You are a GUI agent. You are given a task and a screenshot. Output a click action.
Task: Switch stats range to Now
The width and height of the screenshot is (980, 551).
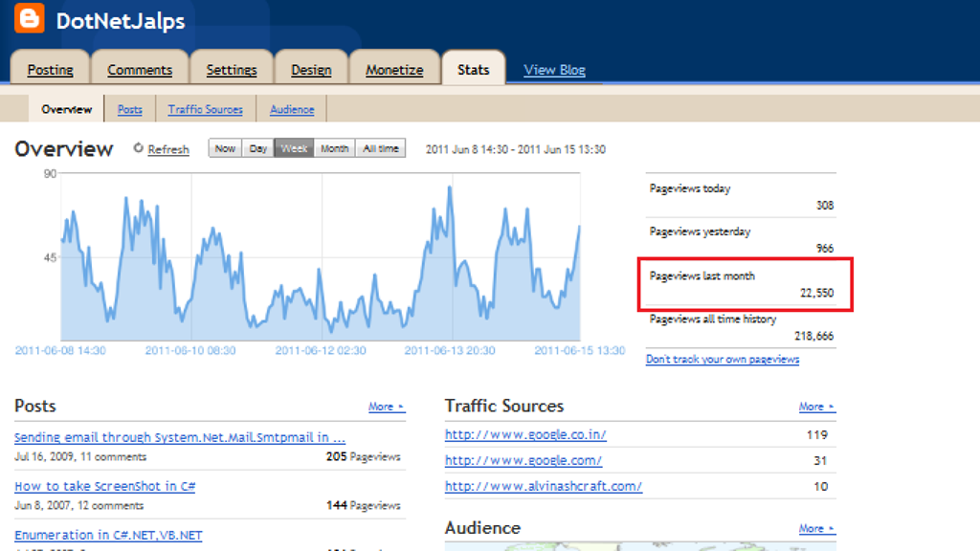click(x=225, y=148)
